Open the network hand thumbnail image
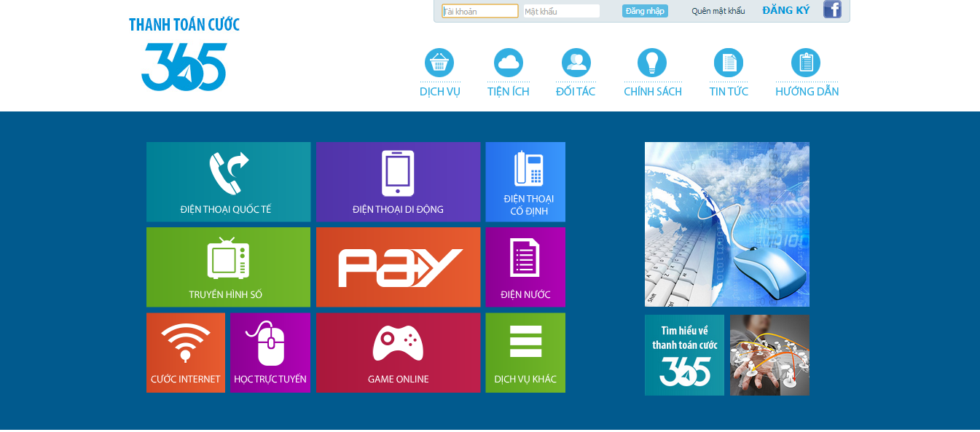980x432 pixels. pyautogui.click(x=769, y=355)
